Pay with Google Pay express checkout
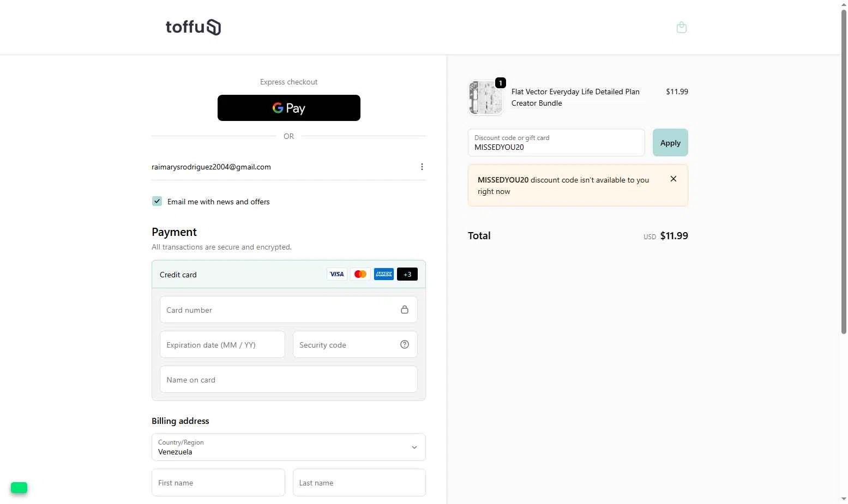Screen dimensions: 848x504 tap(289, 108)
